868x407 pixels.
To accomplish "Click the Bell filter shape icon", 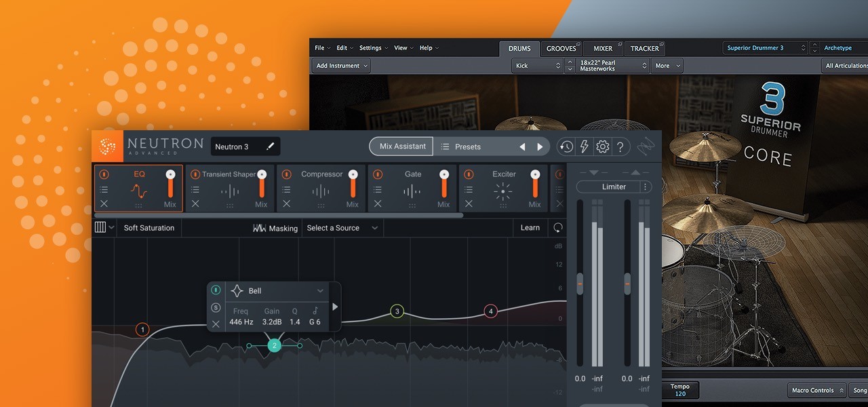I will point(237,291).
